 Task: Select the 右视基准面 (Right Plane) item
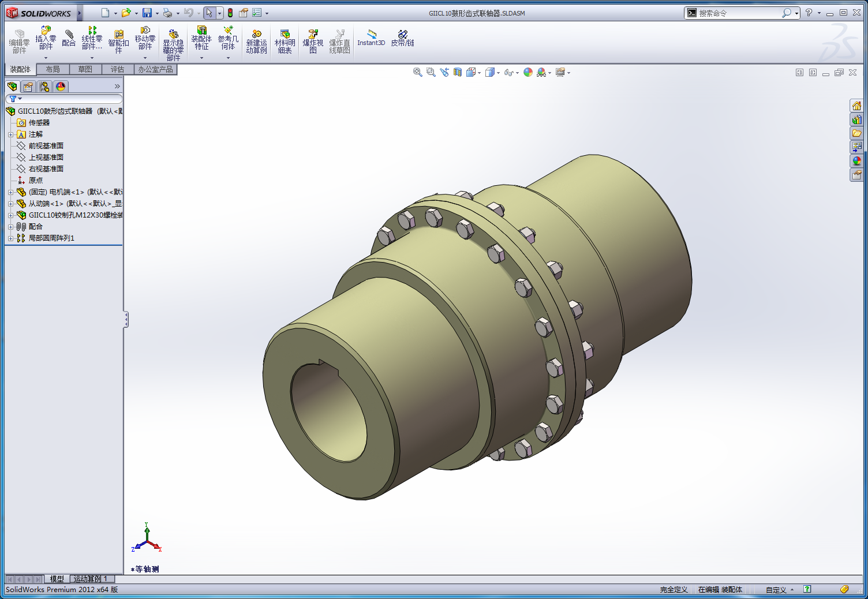tap(46, 169)
